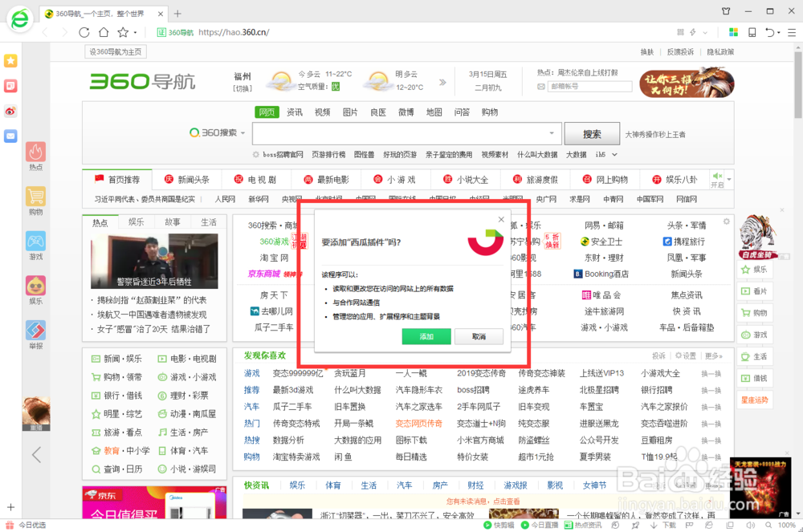Viewport: 803px width, 532px height.
Task: Bookmark page with star icon
Action: [x=122, y=32]
